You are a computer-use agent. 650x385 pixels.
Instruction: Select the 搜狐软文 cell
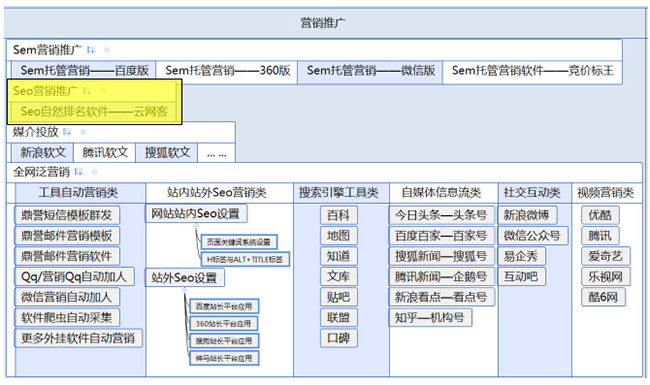[x=167, y=153]
